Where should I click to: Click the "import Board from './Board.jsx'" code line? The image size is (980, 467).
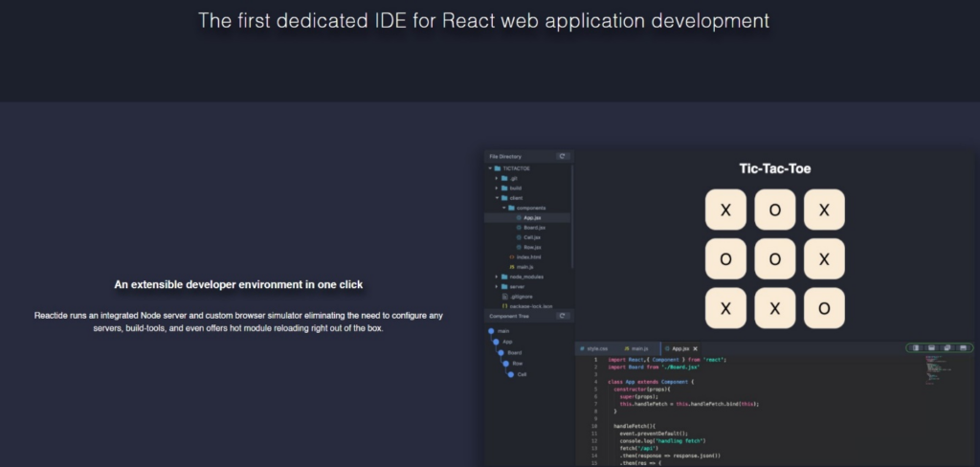(x=654, y=367)
